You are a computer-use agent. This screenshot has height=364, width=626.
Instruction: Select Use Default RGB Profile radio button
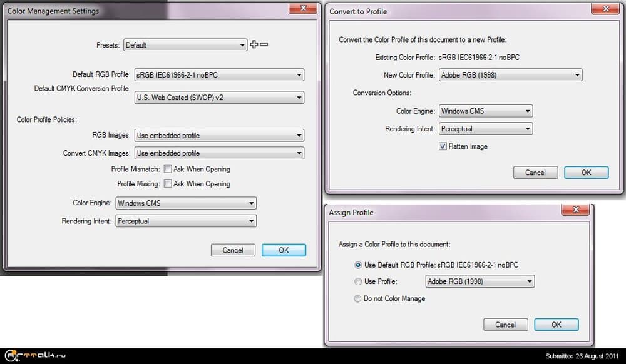[358, 265]
